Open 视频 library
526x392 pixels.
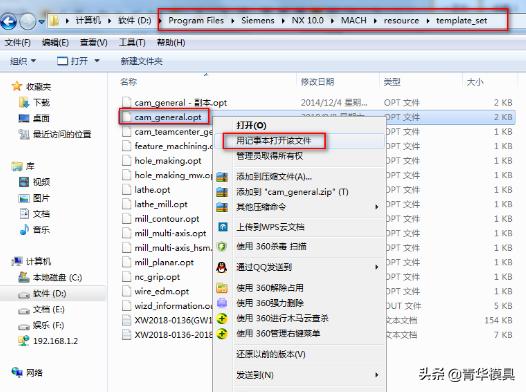pos(34,182)
